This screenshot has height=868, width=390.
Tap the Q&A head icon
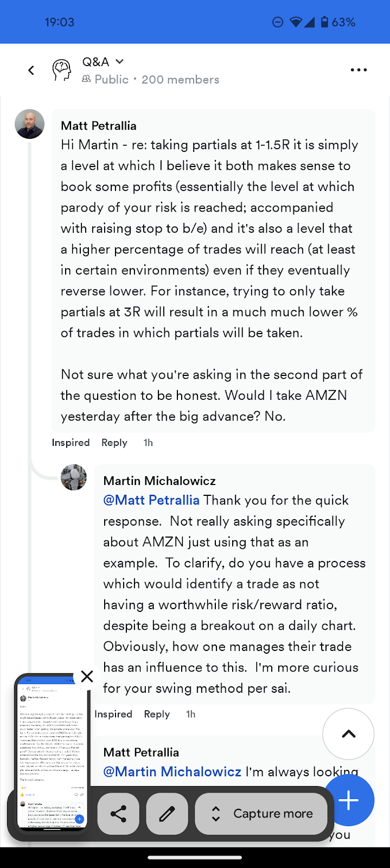pos(62,70)
